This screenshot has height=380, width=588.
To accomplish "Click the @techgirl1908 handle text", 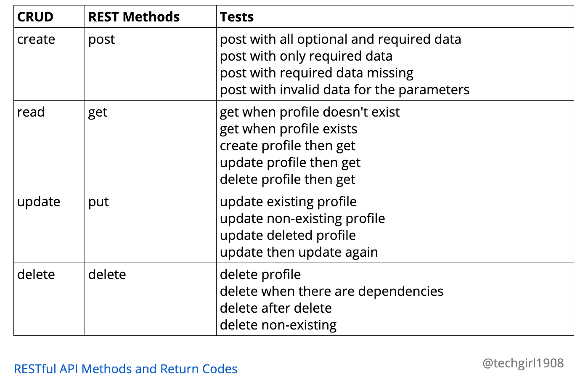I will coord(523,363).
